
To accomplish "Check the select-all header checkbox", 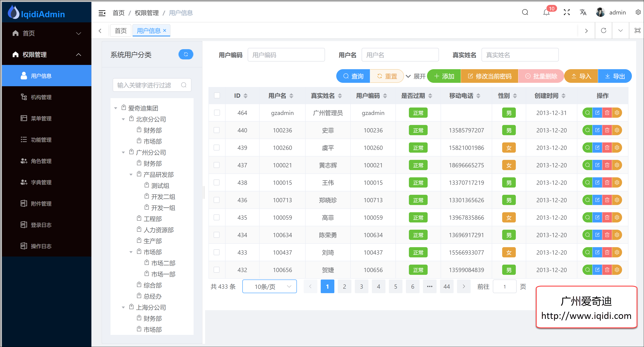I will click(x=217, y=95).
